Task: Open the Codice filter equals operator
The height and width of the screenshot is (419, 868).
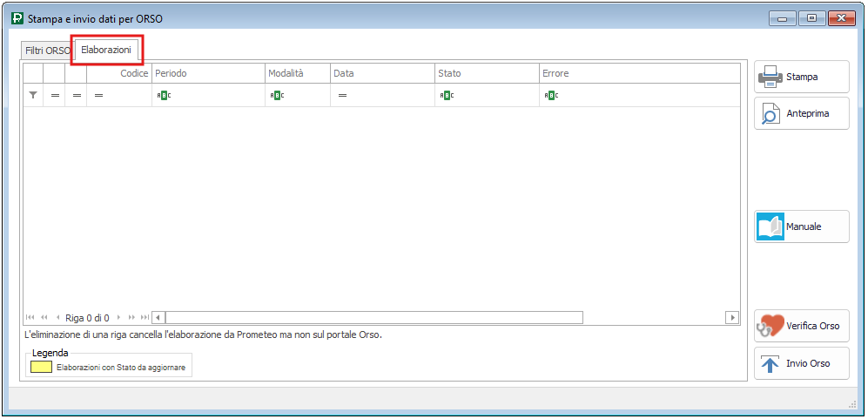Action: click(x=99, y=95)
